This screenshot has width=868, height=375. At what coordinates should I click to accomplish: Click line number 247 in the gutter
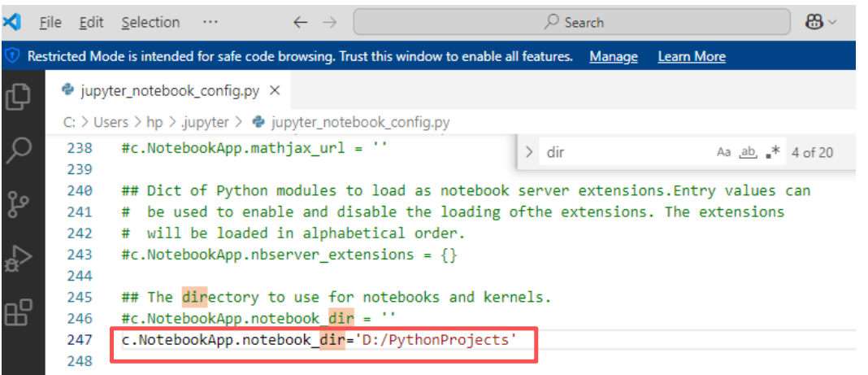[80, 339]
